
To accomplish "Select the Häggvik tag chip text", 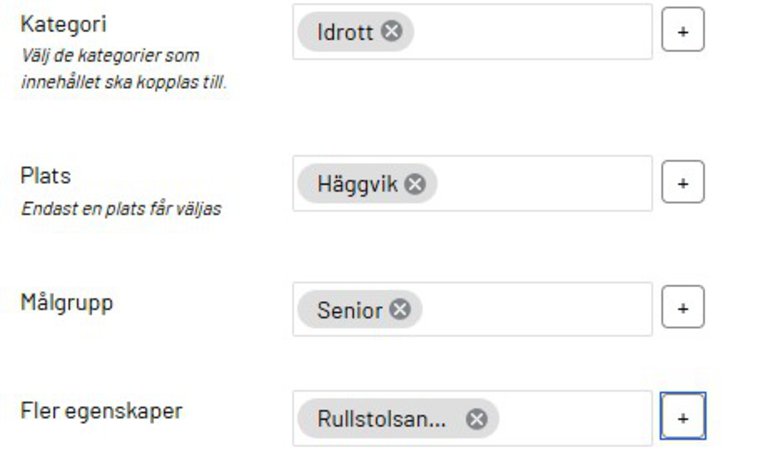I will pos(357,184).
